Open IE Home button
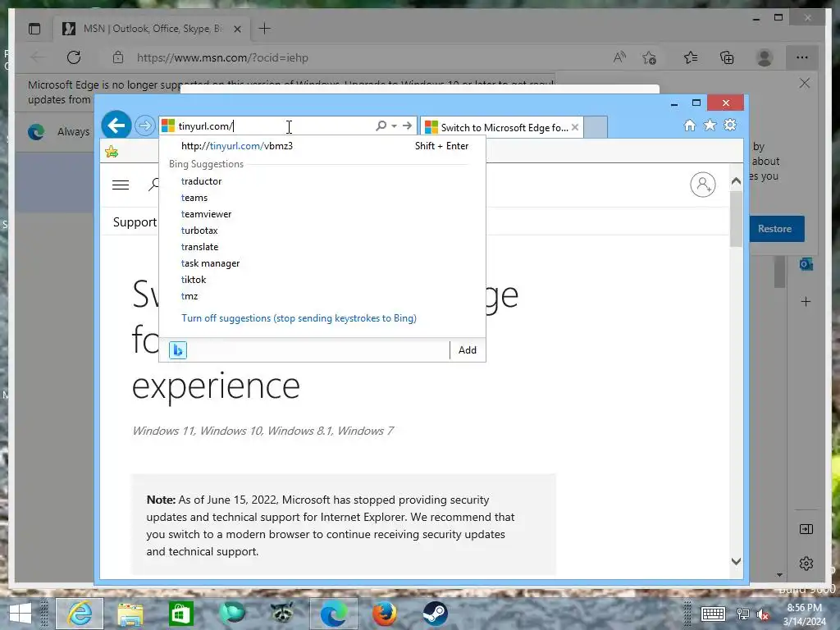 click(689, 126)
